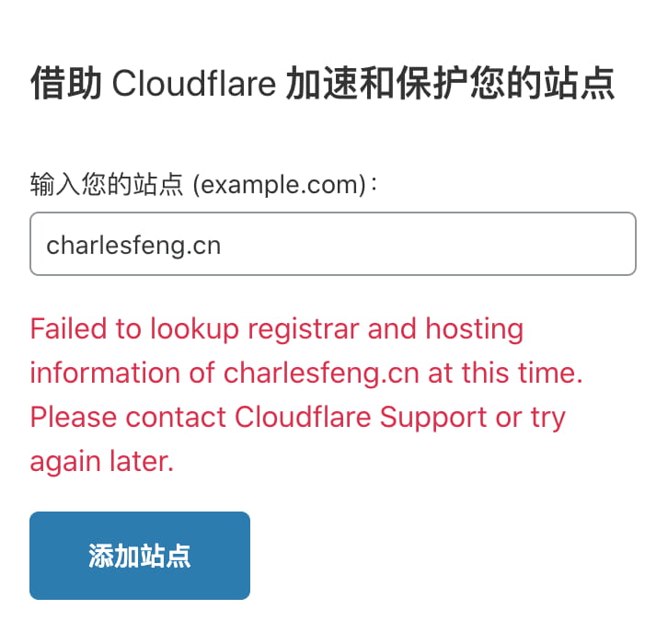Focus the site domain input field
The image size is (668, 644).
(x=333, y=244)
